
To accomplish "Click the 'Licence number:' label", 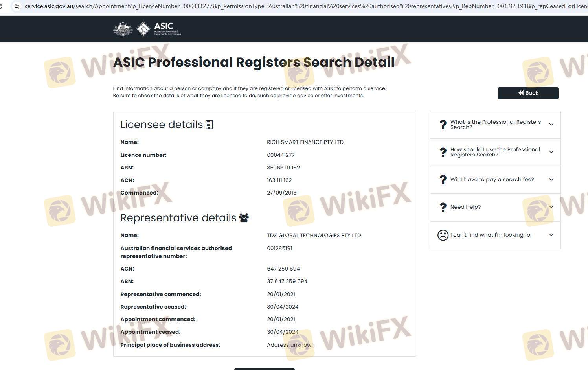I will tap(143, 155).
